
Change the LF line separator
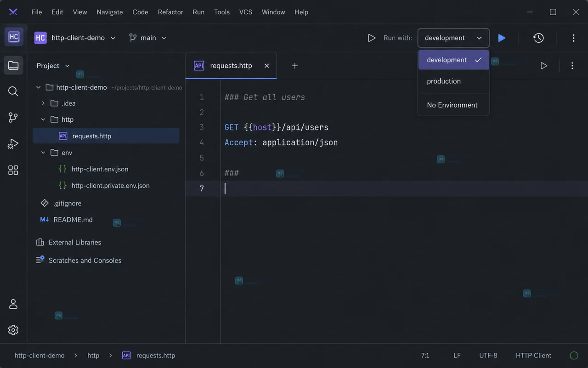coord(457,355)
